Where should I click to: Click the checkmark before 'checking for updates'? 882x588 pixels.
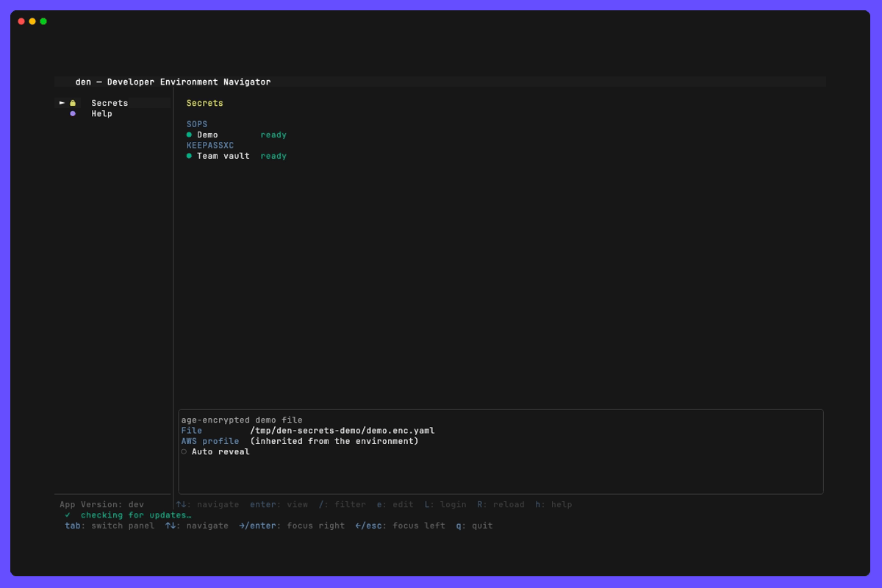pos(68,515)
